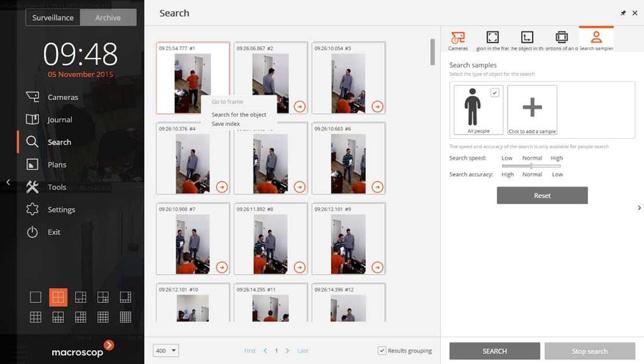Image resolution: width=644 pixels, height=364 pixels.
Task: Open the Tools section in the sidebar
Action: 46,187
